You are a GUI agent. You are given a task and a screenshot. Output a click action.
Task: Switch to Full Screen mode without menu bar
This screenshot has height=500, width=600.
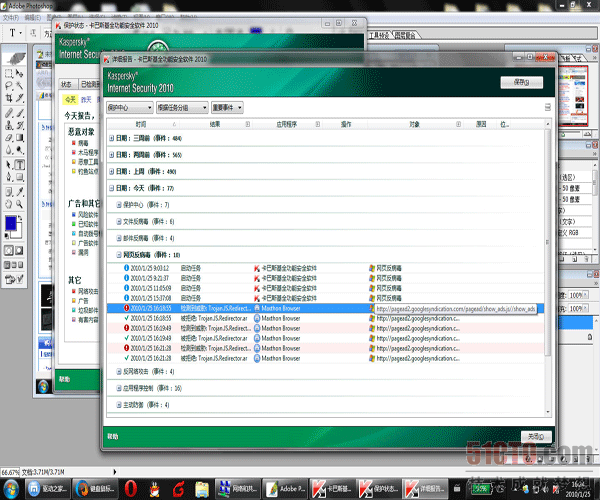pyautogui.click(x=21, y=265)
